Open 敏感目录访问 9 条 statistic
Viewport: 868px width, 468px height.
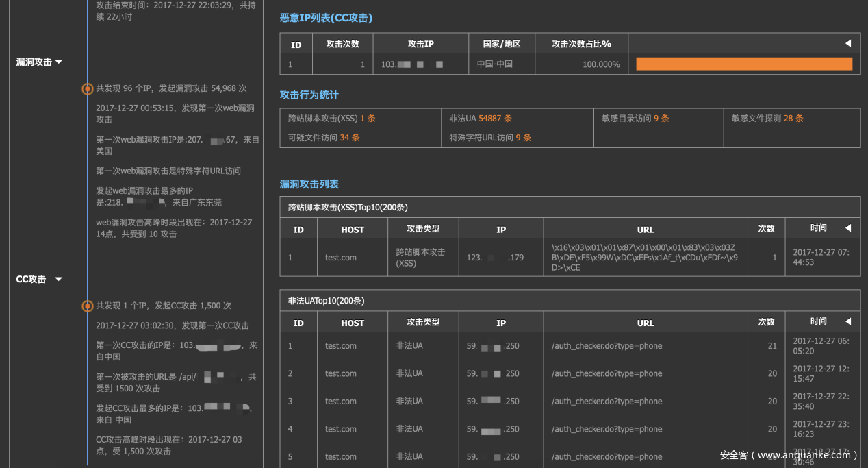pyautogui.click(x=635, y=119)
